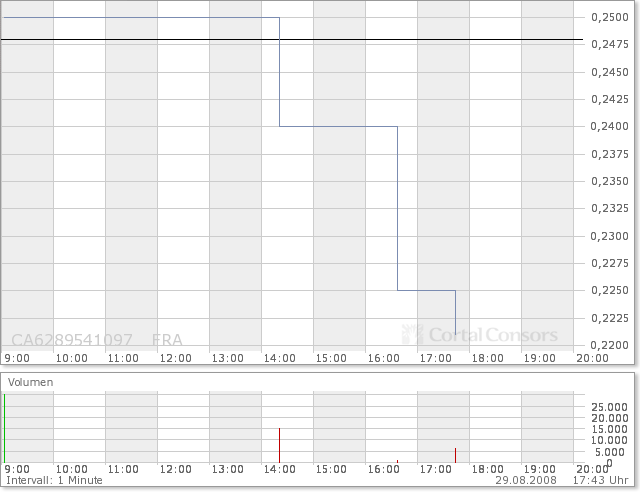Click 12:00 on the price chart time axis
This screenshot has height=492, width=640.
pos(176,358)
